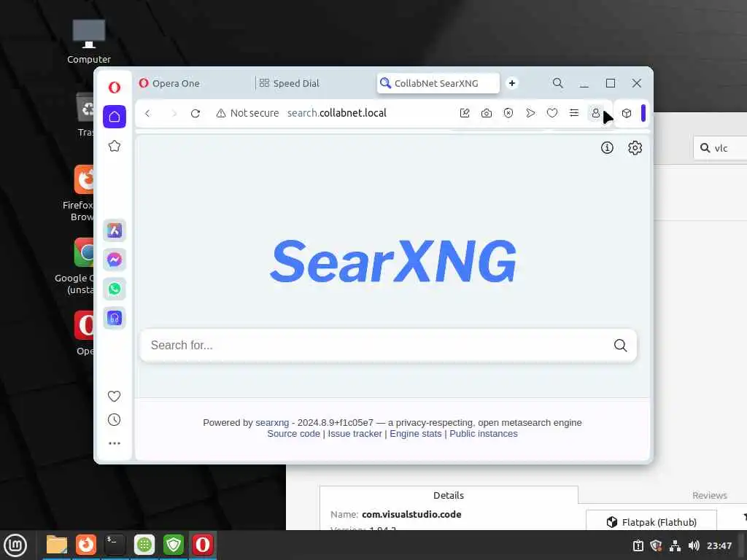This screenshot has height=560, width=747.
Task: Open the Pinboards heart icon in sidebar
Action: 115,396
